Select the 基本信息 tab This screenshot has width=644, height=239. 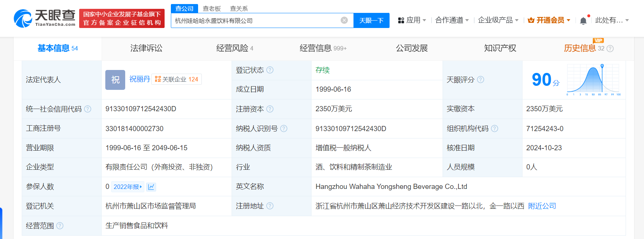click(57, 48)
